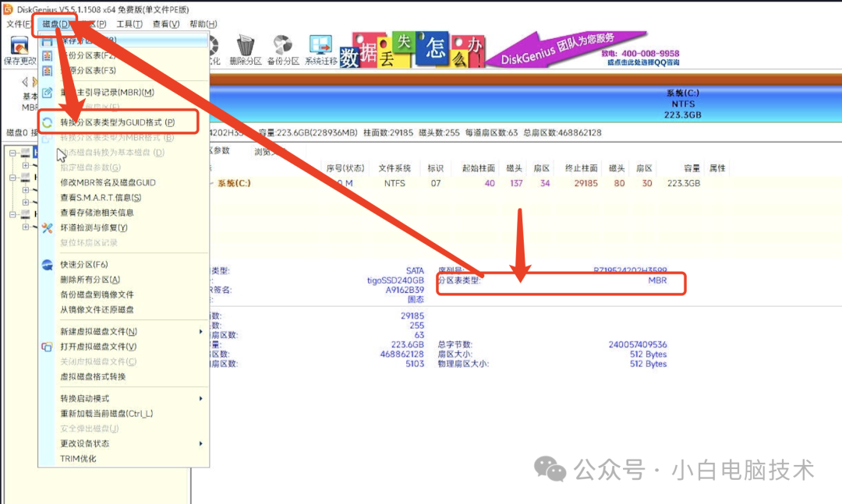Choose 备份磁盘到镜像文件
Screen dimensions: 842x504
(x=97, y=294)
